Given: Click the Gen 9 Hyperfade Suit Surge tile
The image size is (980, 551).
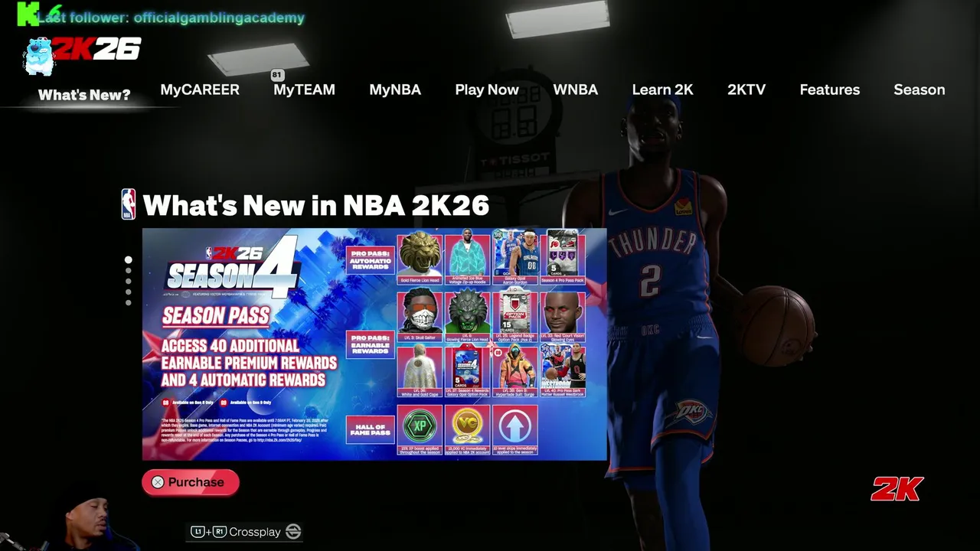Looking at the screenshot, I should tap(515, 371).
